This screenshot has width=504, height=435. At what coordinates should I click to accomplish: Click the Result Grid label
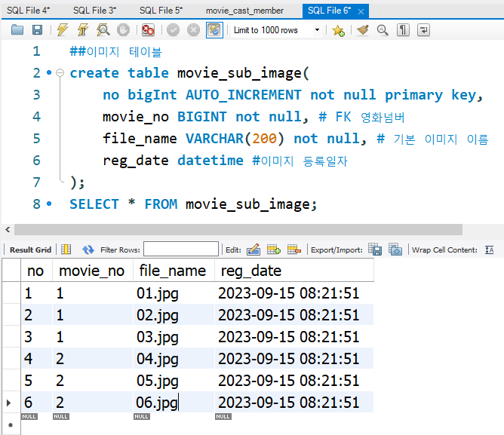30,250
